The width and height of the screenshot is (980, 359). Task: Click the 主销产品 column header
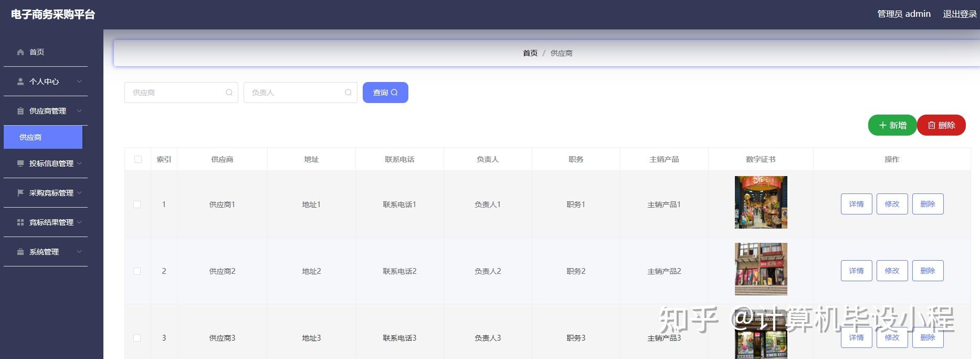664,159
